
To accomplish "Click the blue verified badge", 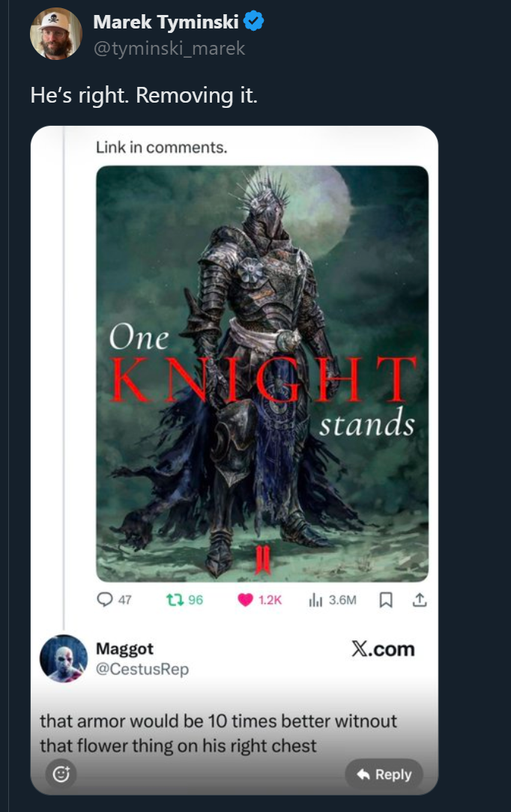I will tap(254, 21).
